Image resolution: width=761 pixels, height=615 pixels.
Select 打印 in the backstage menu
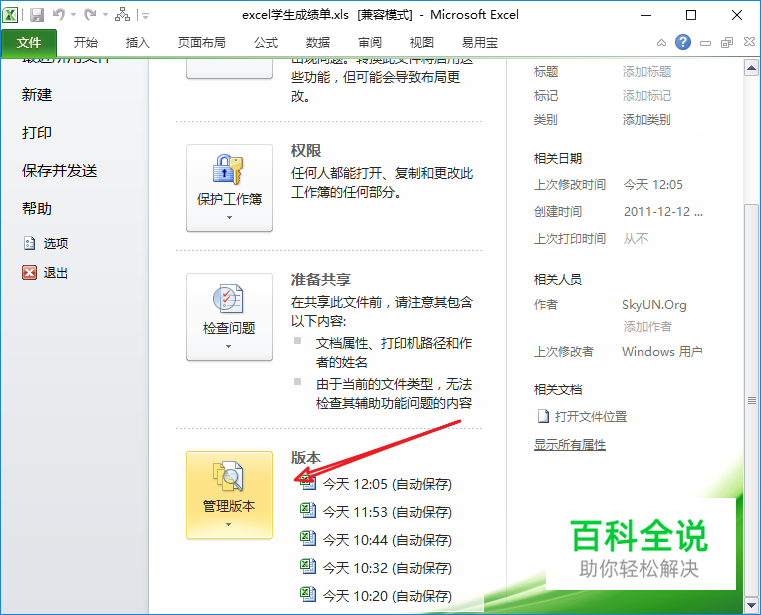click(37, 133)
